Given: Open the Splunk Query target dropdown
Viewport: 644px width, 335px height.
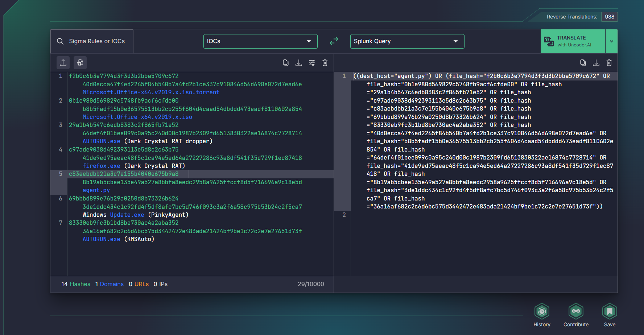Looking at the screenshot, I should [407, 41].
